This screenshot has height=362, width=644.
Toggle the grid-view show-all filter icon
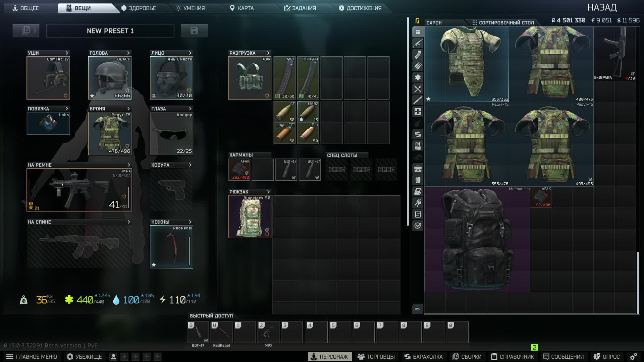[417, 32]
